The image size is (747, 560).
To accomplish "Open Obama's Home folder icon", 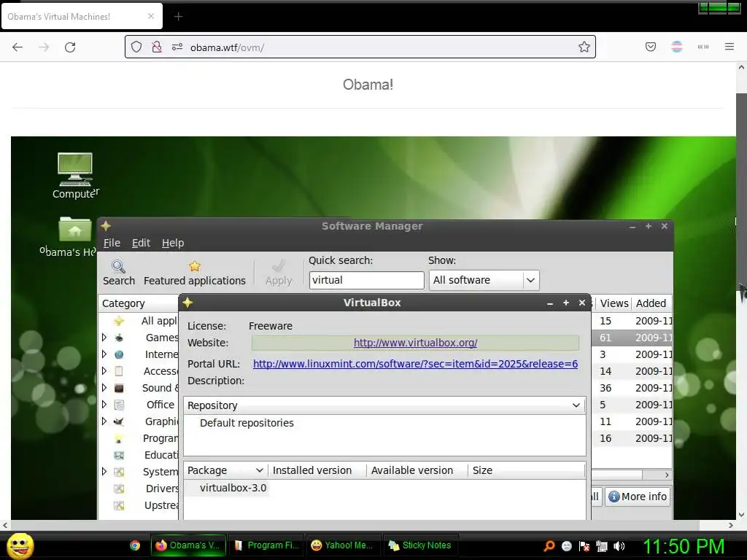I will click(75, 229).
